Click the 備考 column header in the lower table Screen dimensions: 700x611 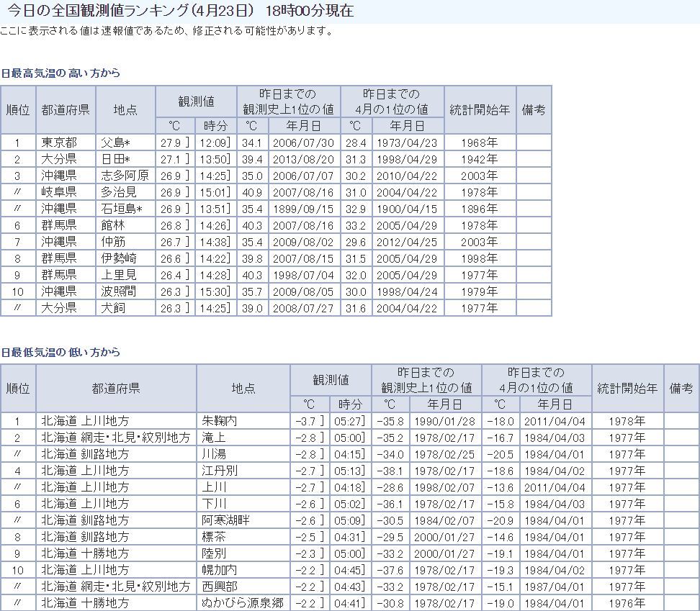(681, 389)
